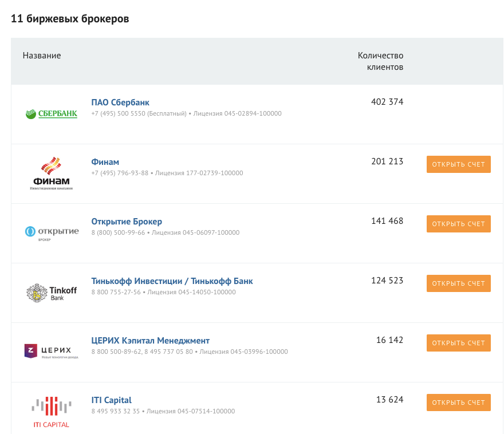Open the Финам broker link

point(105,162)
